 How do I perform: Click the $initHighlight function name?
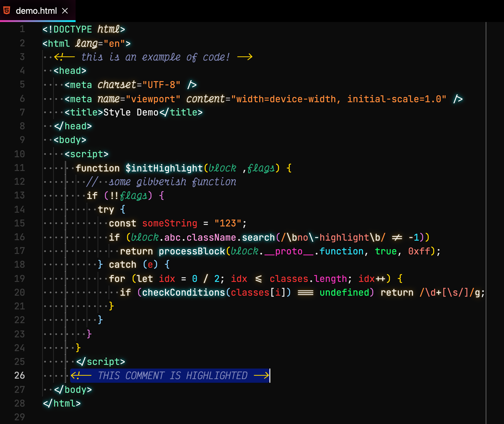click(164, 168)
